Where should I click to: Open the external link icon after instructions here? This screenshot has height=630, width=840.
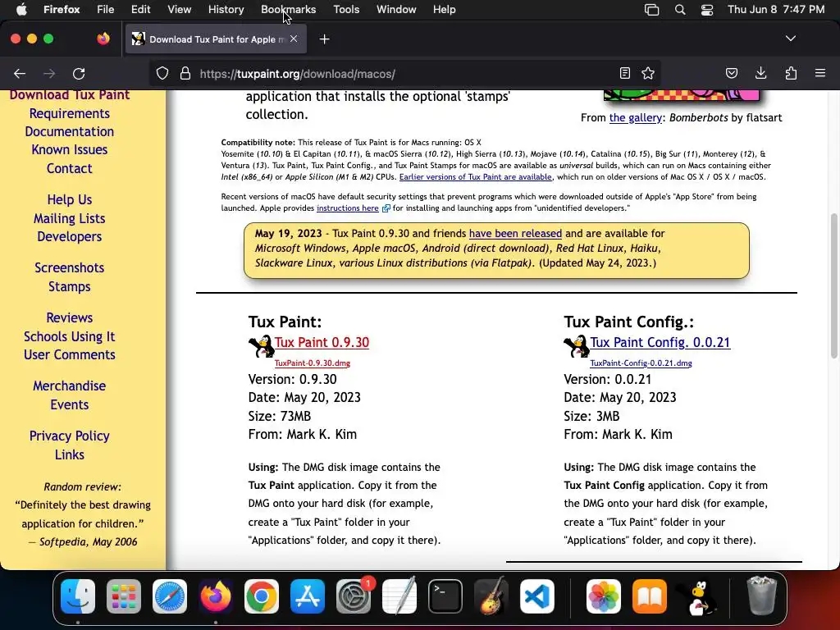pos(386,208)
